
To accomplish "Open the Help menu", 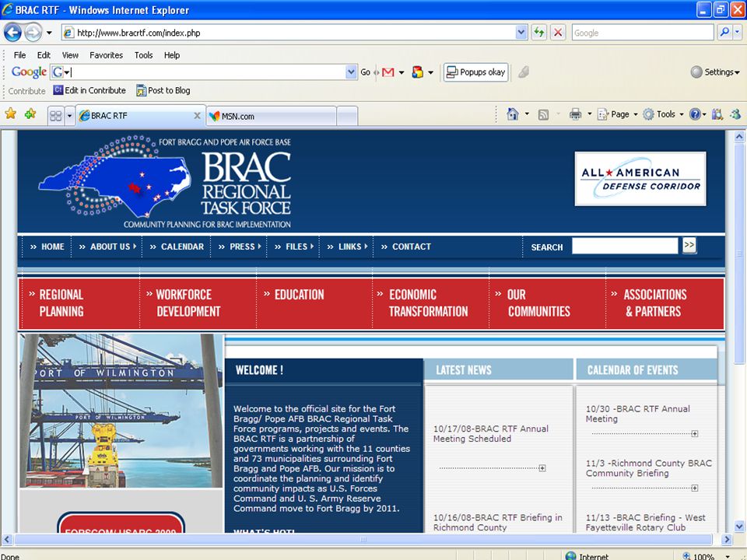I will click(172, 55).
